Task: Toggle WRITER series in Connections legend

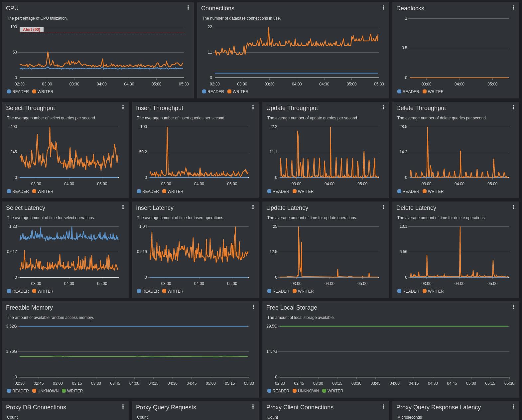Action: tap(238, 91)
